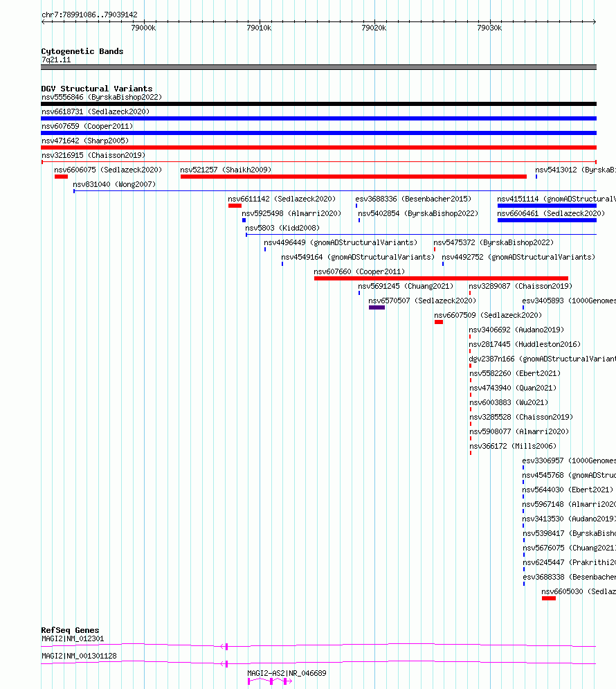616x689 pixels.
Task: Select nsv5644030 (Ebert2021) label
Action: coord(568,489)
